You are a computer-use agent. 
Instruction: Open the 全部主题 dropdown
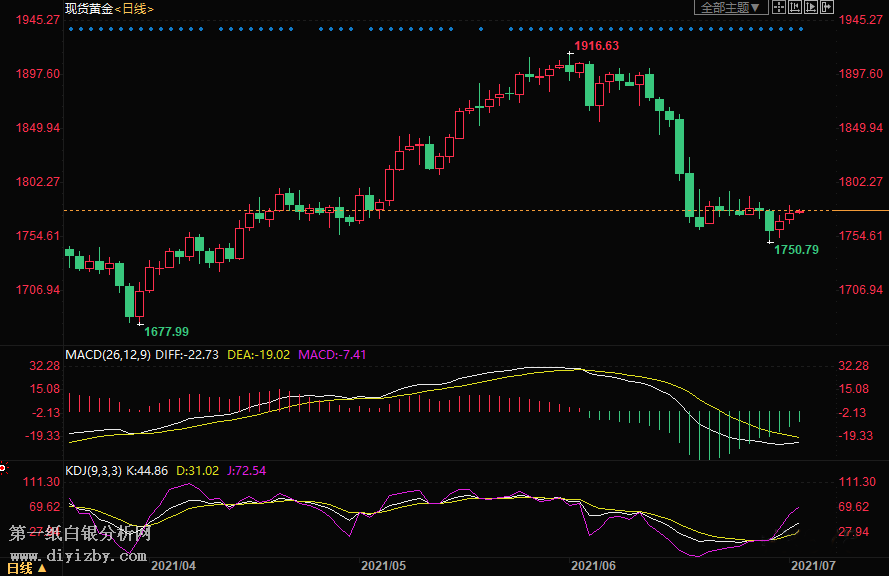click(731, 7)
